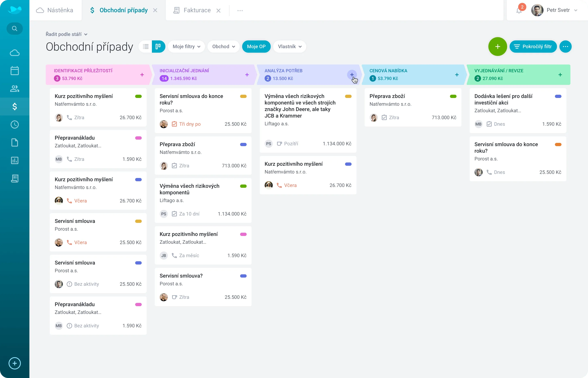Screen dimensions: 588x378
Task: Switch to kanban board view
Action: (x=158, y=46)
